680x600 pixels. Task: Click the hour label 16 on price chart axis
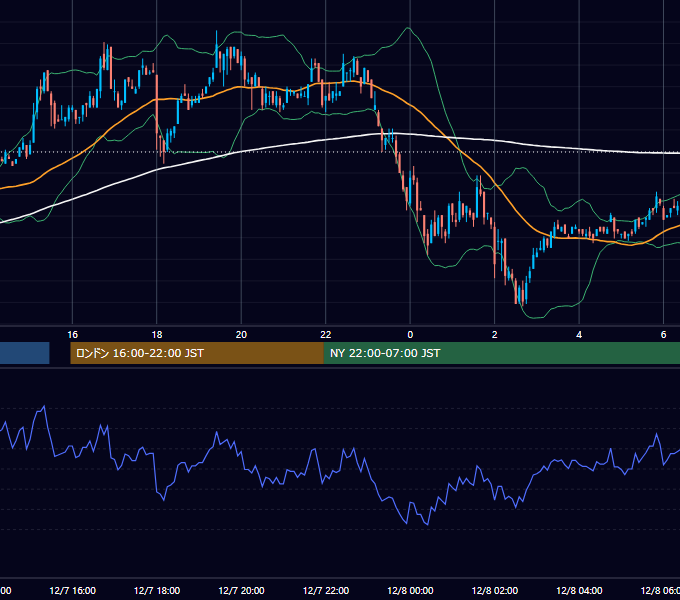coord(72,334)
